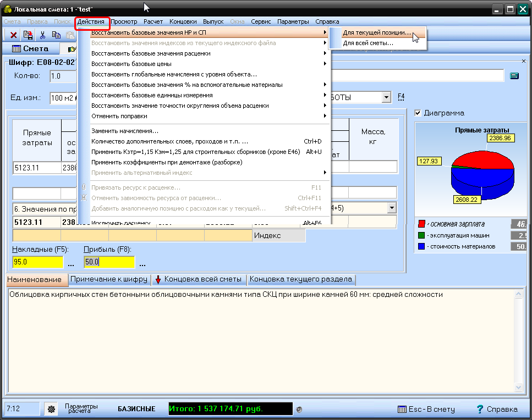
Task: Click the red X delete icon in toolbar
Action: click(14, 35)
